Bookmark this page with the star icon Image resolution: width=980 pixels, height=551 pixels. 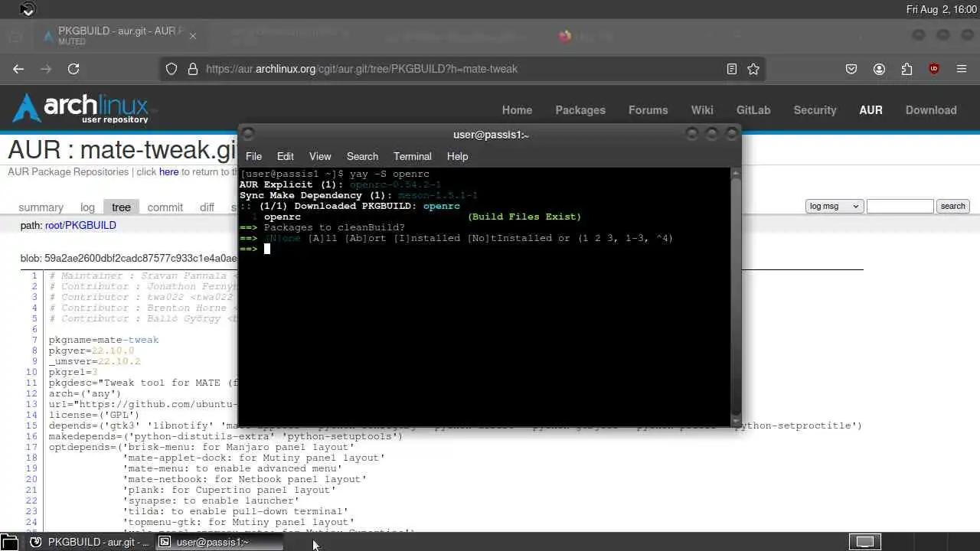[x=753, y=69]
